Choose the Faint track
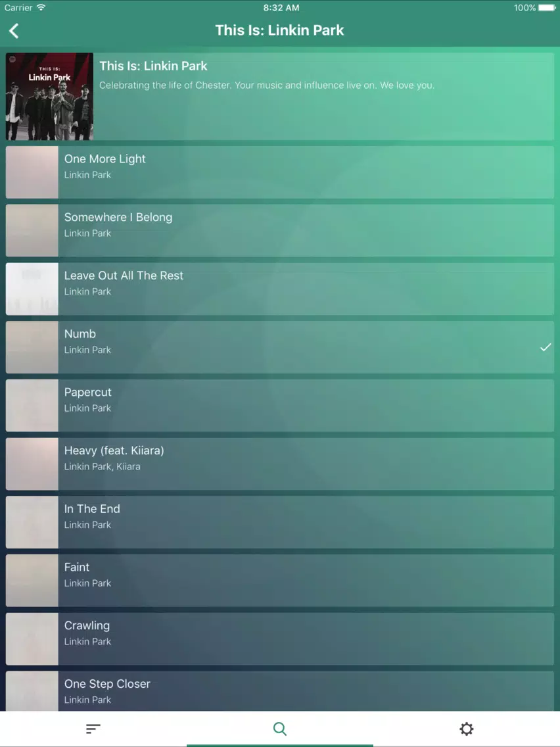The width and height of the screenshot is (560, 747). pos(279,580)
